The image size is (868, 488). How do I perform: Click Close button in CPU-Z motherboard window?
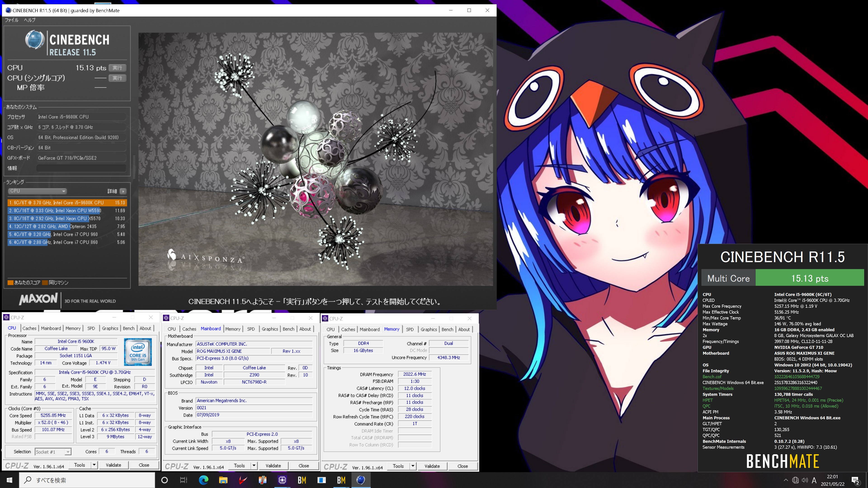[x=304, y=466]
